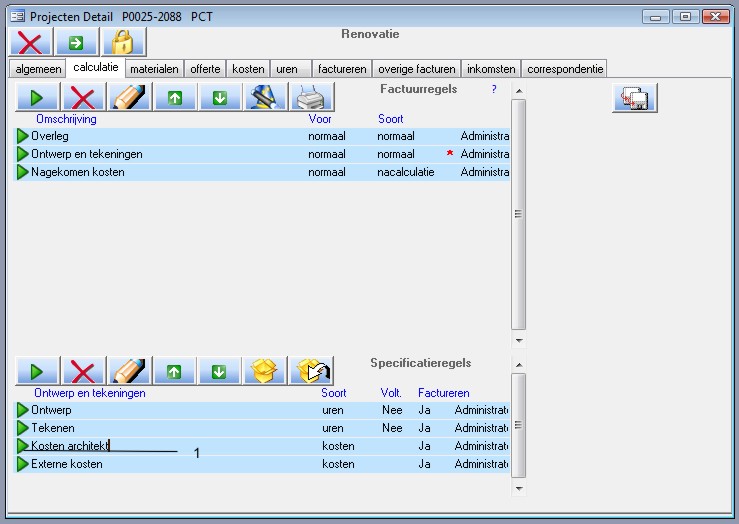Click the Factureren column header

443,393
